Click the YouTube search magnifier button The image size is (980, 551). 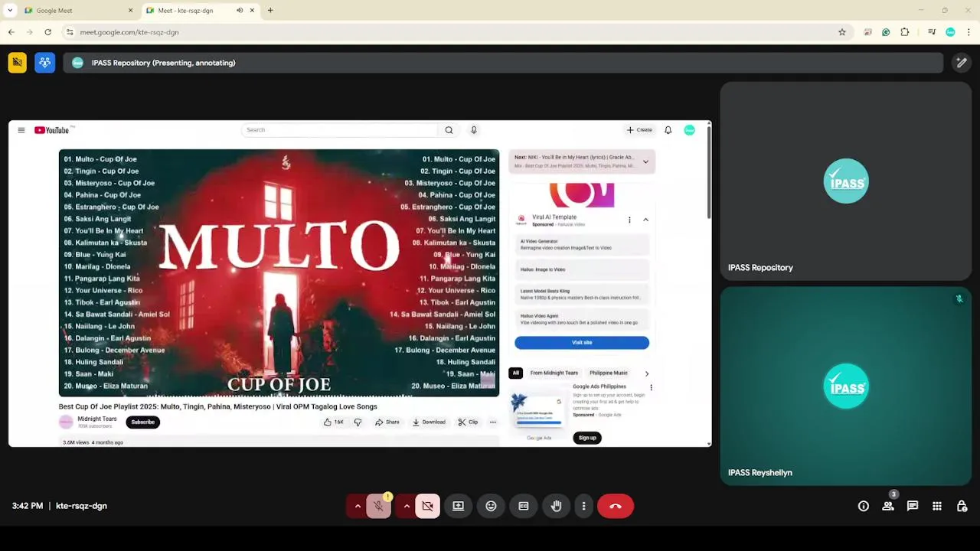tap(449, 130)
